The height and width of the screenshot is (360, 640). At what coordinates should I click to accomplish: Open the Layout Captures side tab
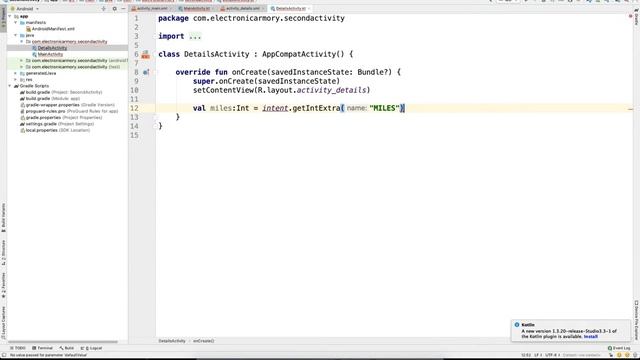pyautogui.click(x=3, y=323)
